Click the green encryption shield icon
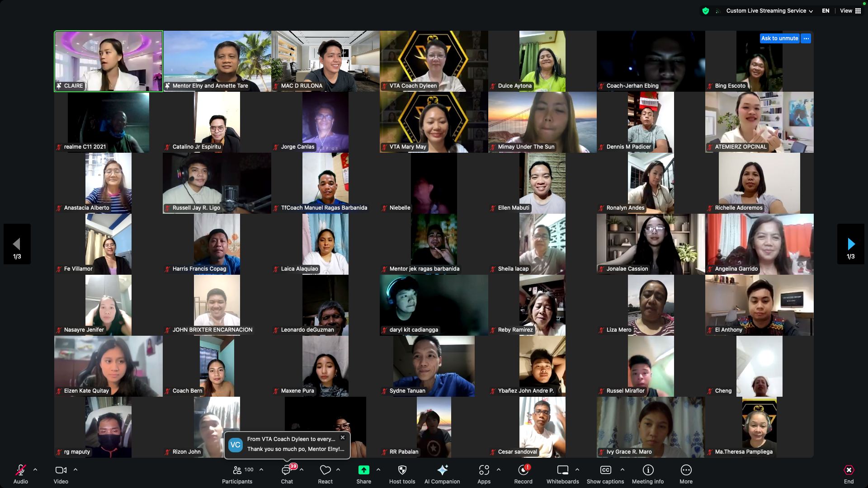Screen dimensions: 868x488 click(x=705, y=11)
